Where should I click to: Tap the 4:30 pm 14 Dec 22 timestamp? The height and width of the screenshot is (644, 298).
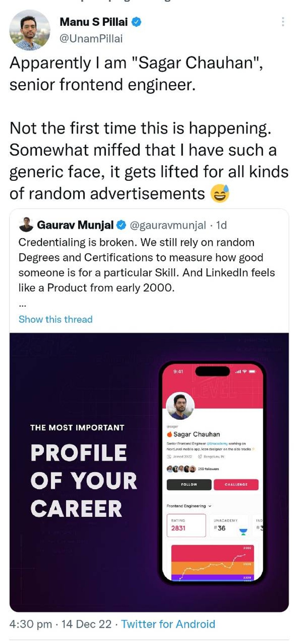[x=60, y=624]
